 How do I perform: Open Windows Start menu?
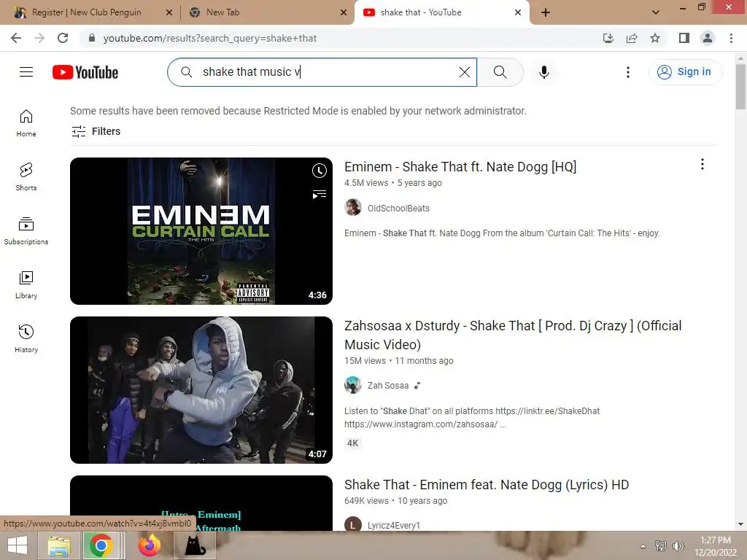18,545
